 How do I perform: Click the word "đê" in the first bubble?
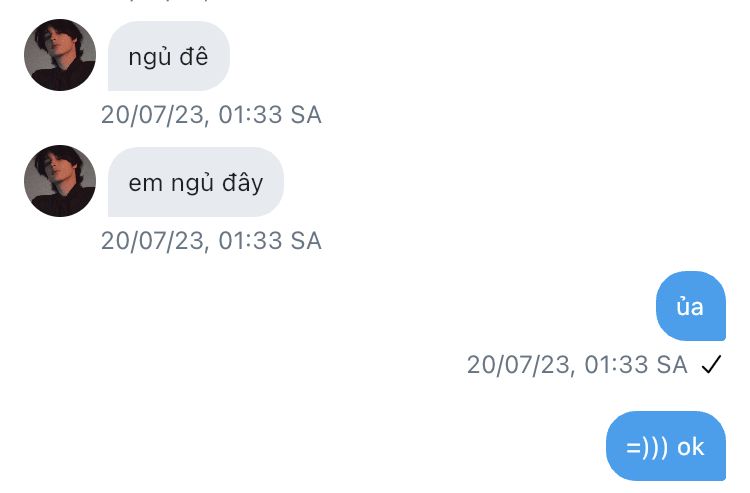(194, 57)
